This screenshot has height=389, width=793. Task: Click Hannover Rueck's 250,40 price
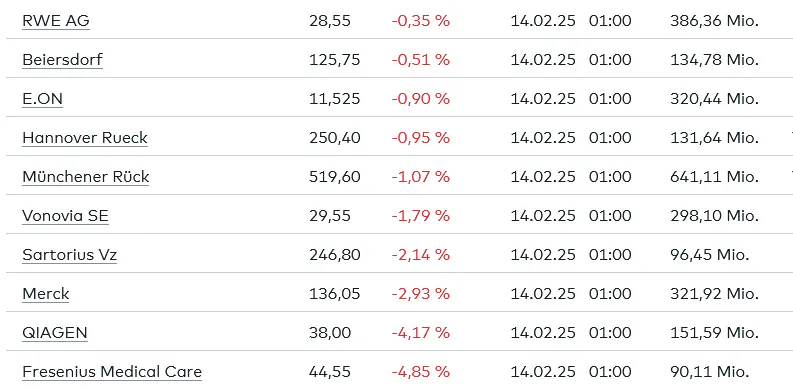coord(335,138)
